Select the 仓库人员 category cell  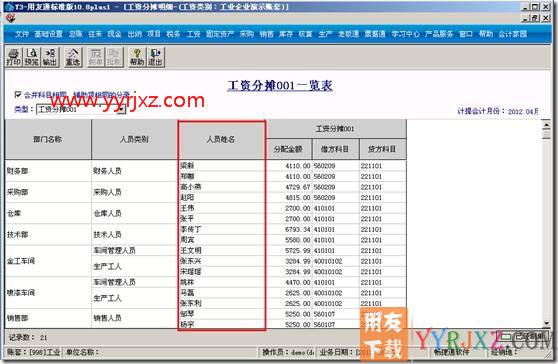(134, 213)
